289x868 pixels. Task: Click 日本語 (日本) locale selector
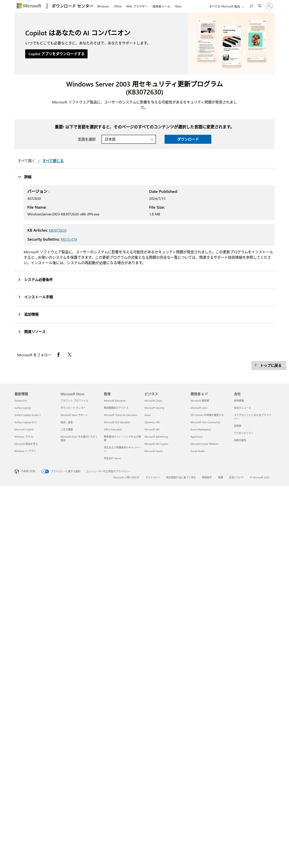(x=28, y=471)
